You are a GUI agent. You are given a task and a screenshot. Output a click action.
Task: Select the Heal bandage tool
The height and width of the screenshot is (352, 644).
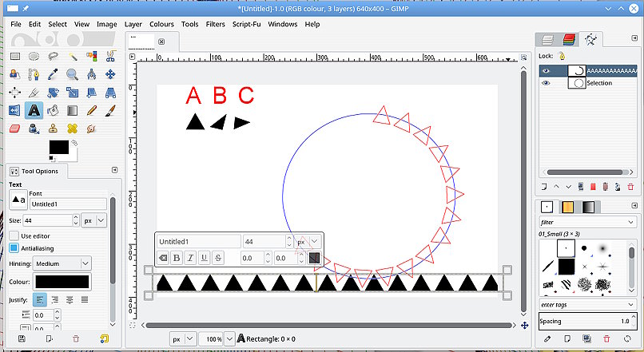(x=72, y=129)
